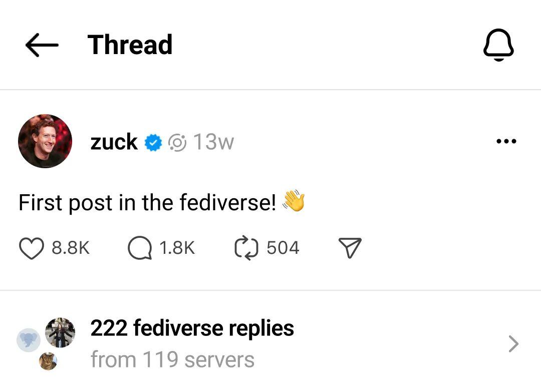Screen dimensions: 541x392
Task: Expand fediverse replies with the right chevron
Action: point(513,343)
